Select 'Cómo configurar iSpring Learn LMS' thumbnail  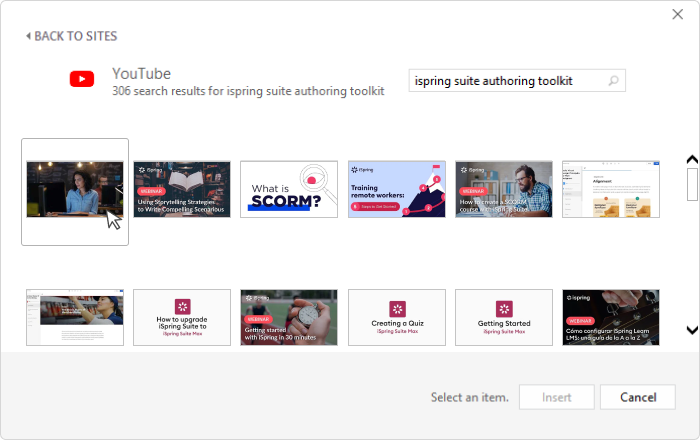coord(611,317)
